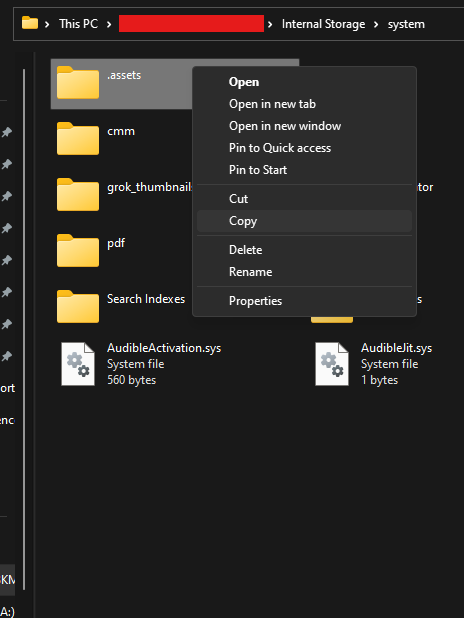Go to This PC in the breadcrumb
The image size is (464, 618).
78,24
